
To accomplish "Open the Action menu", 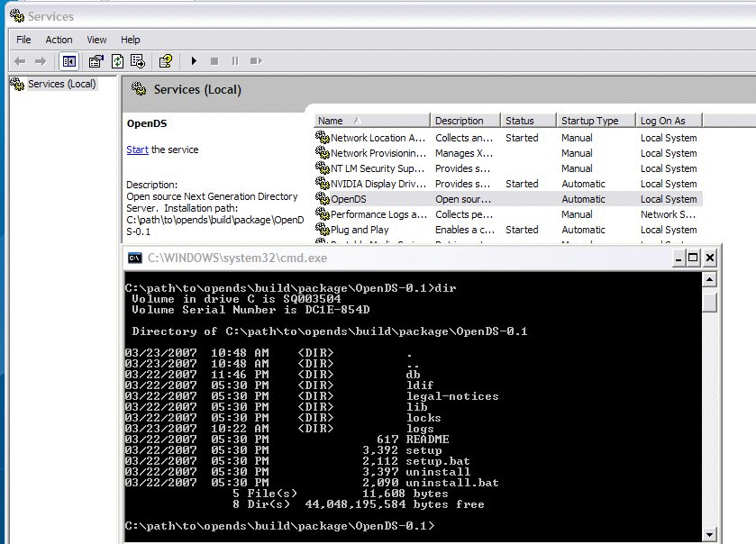I will 59,40.
